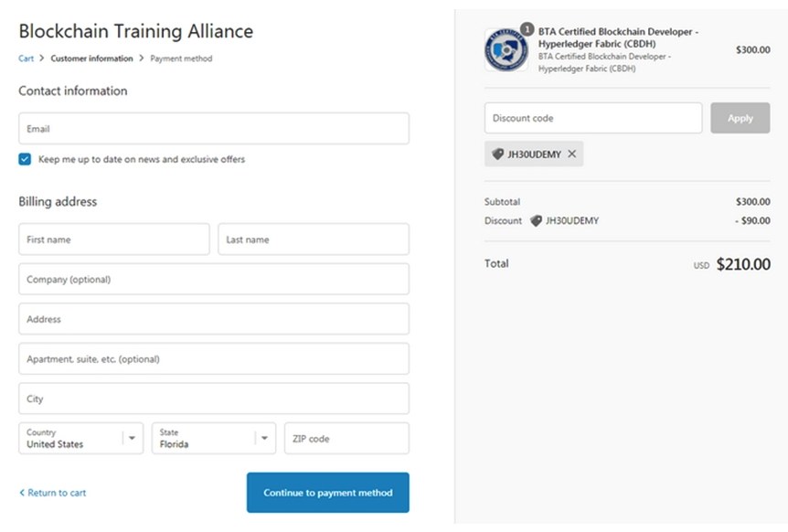The width and height of the screenshot is (788, 532).
Task: Click Continue to payment method button
Action: [327, 493]
